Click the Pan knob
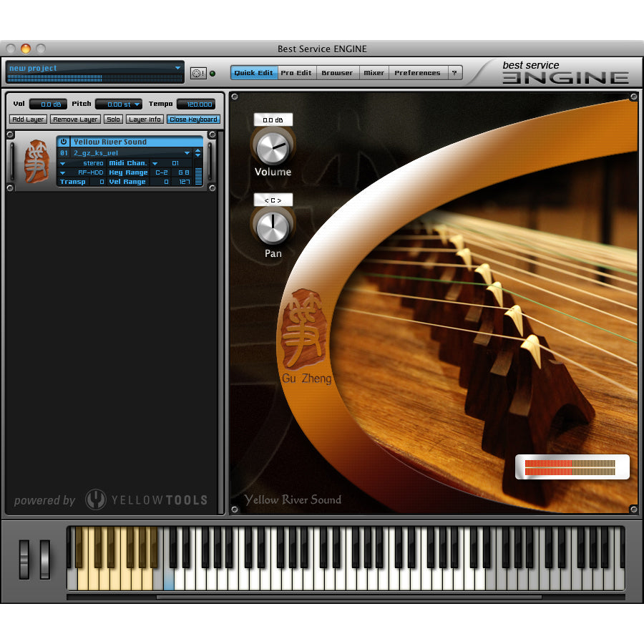The height and width of the screenshot is (644, 644). pyautogui.click(x=273, y=228)
